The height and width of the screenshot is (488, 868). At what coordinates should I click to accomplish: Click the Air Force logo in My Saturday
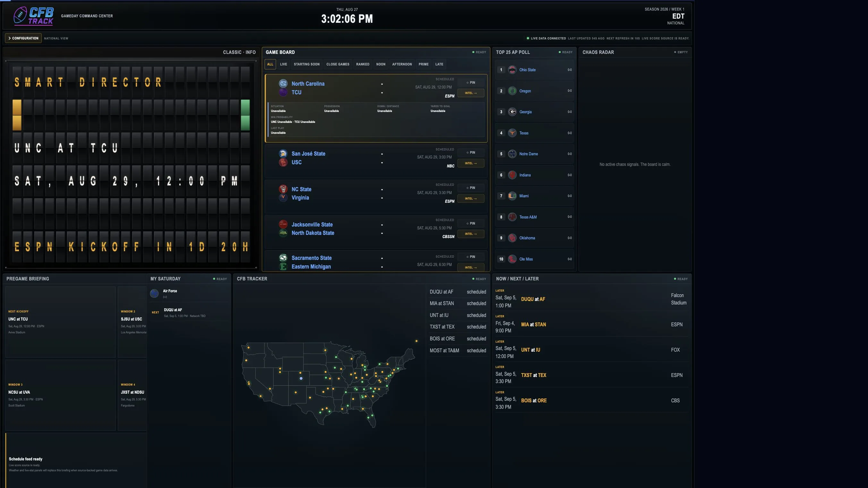click(154, 294)
